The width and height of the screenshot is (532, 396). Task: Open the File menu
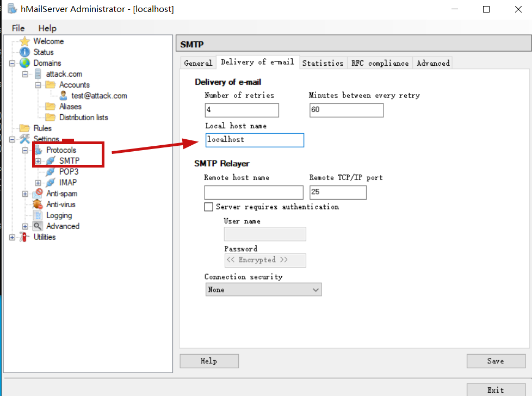click(x=18, y=28)
